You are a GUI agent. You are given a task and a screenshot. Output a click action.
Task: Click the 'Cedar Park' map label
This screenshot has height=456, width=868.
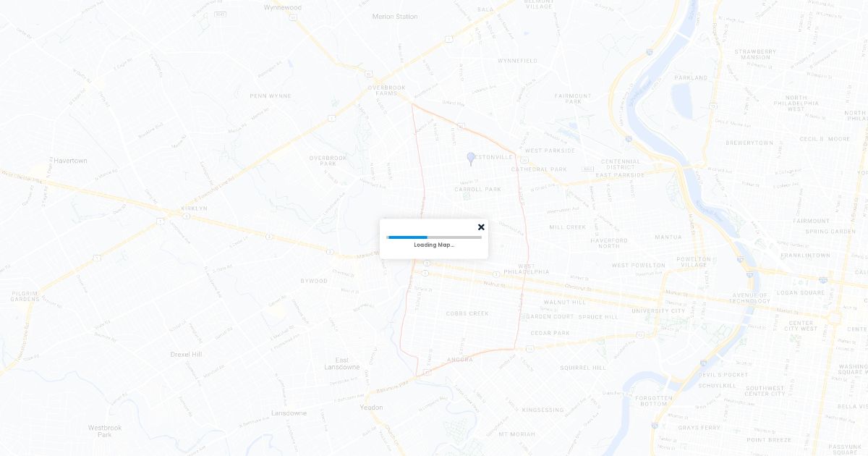click(x=550, y=333)
